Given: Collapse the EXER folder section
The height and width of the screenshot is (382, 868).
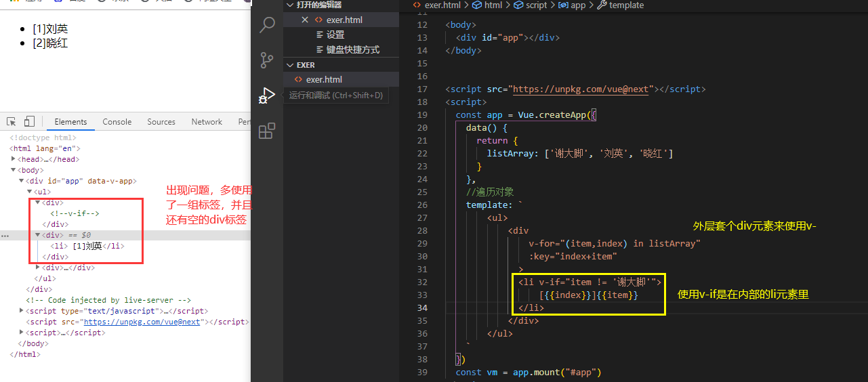Looking at the screenshot, I should (x=342, y=65).
